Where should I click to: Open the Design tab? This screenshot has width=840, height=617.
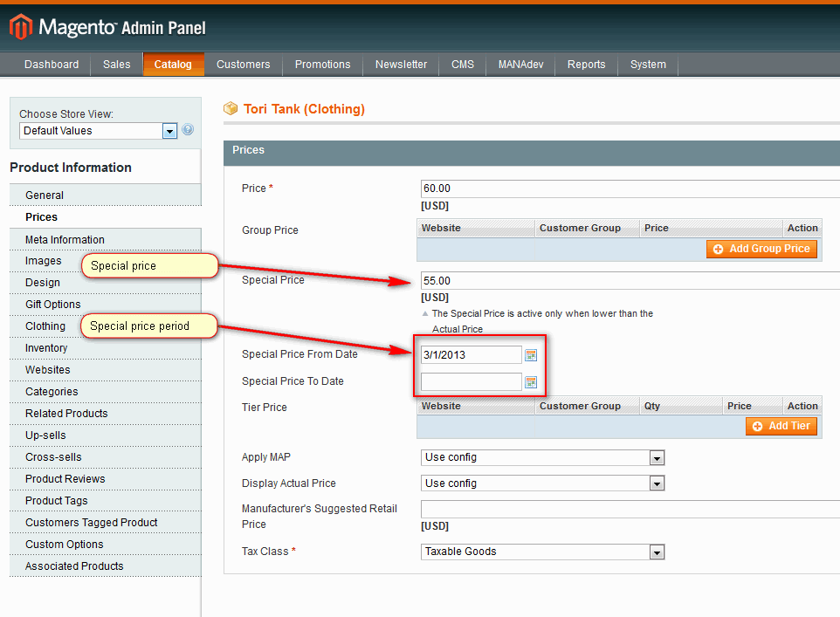(105, 282)
